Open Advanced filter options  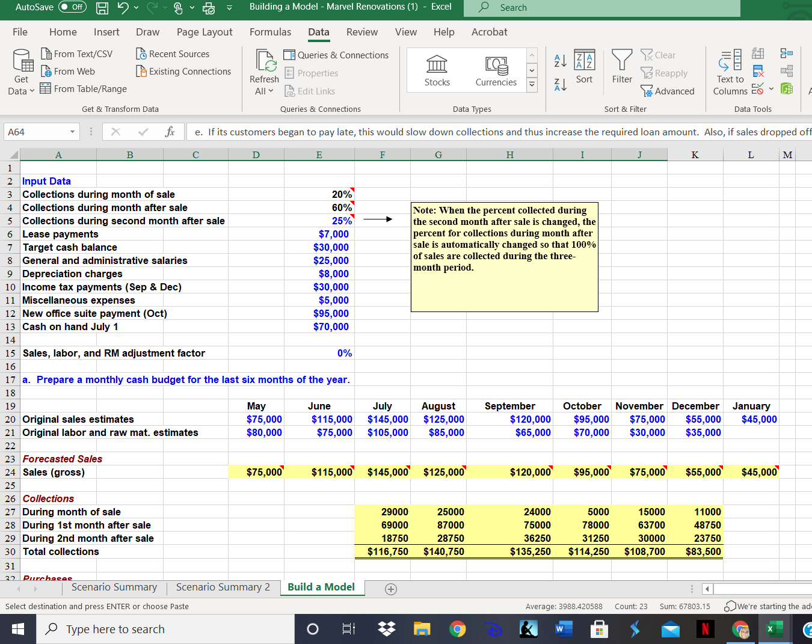[668, 91]
